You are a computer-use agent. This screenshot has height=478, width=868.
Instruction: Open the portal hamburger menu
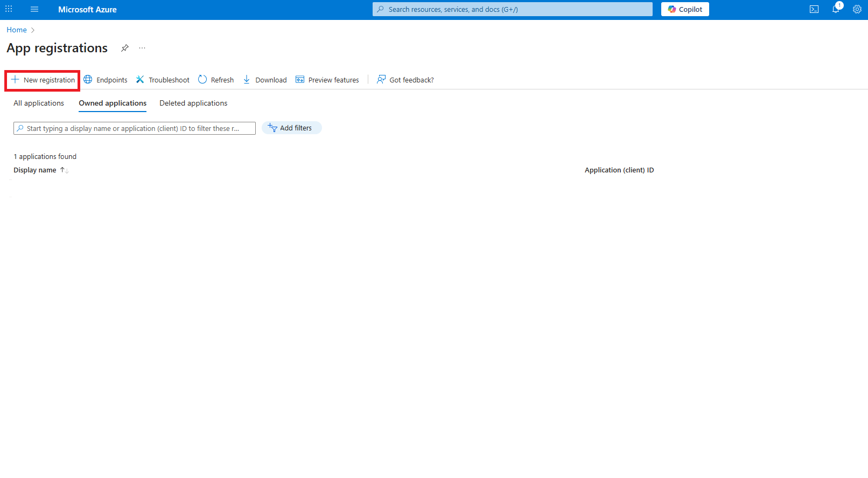click(x=34, y=9)
